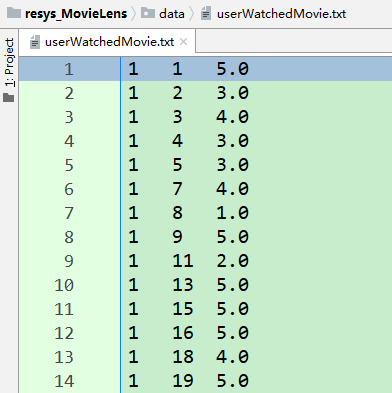Click gutter line number 13

pyautogui.click(x=64, y=357)
